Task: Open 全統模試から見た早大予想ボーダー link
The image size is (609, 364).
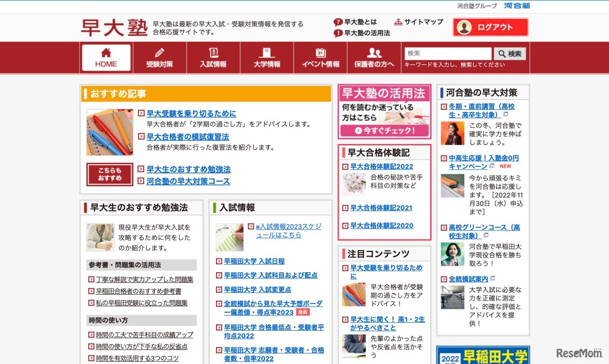Action: [273, 308]
